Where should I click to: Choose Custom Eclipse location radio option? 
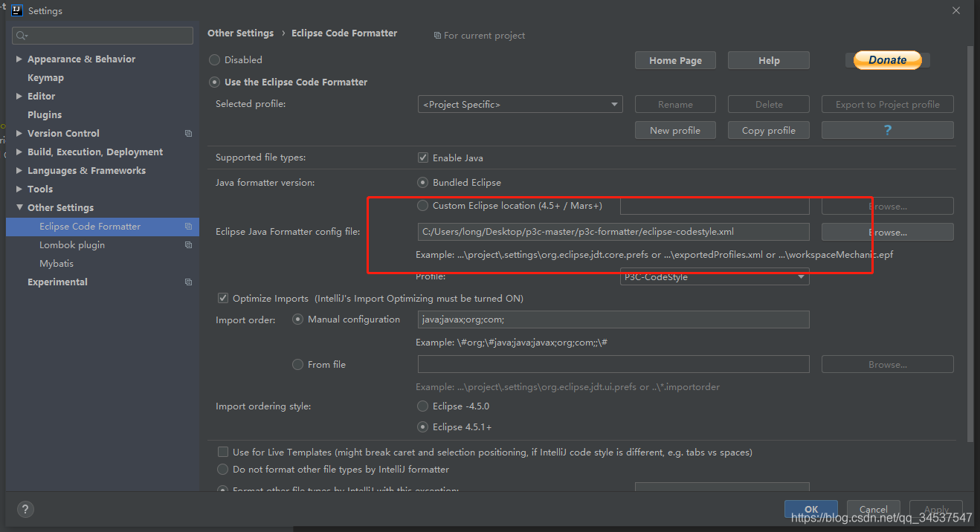tap(423, 205)
